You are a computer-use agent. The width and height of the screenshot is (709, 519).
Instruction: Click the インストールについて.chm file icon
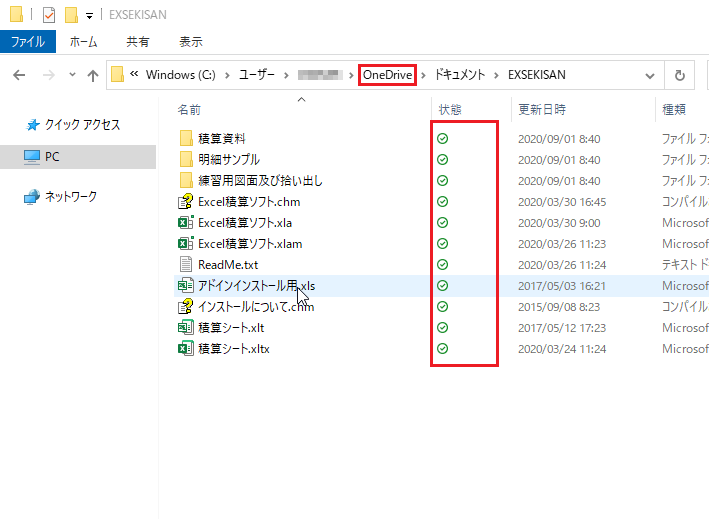(186, 307)
